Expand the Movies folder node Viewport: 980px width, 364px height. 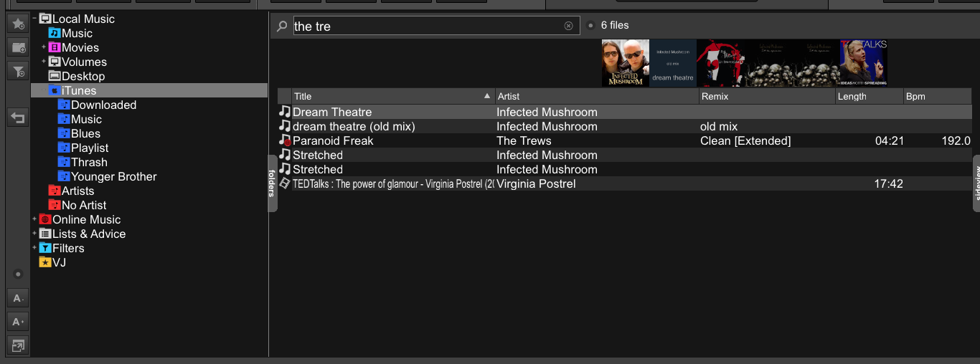[43, 47]
